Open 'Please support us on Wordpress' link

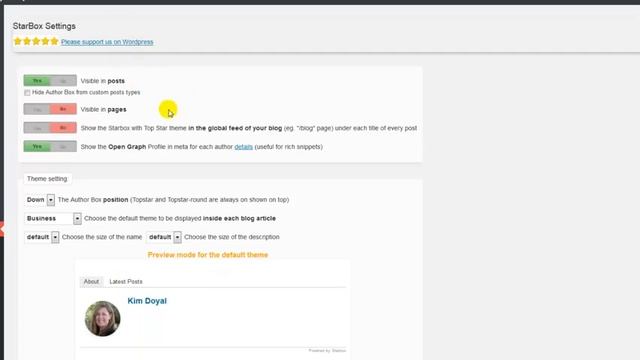coord(107,42)
